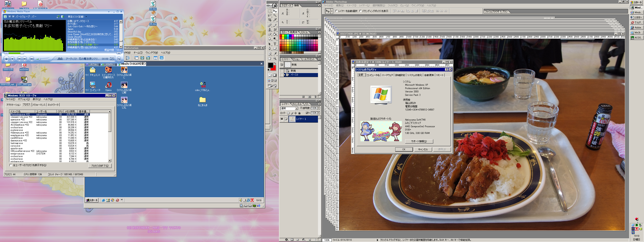This screenshot has height=242, width=644.
Task: Open the 再生リスト dropdown in Media Player
Action: tap(77, 17)
